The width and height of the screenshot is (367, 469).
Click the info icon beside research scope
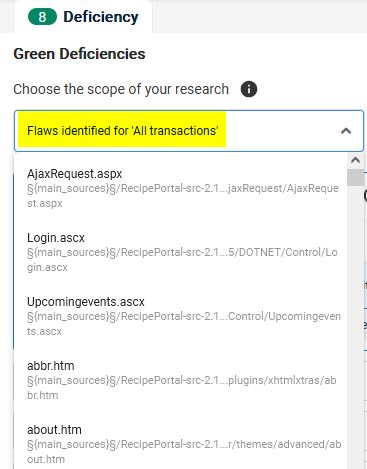(x=249, y=89)
